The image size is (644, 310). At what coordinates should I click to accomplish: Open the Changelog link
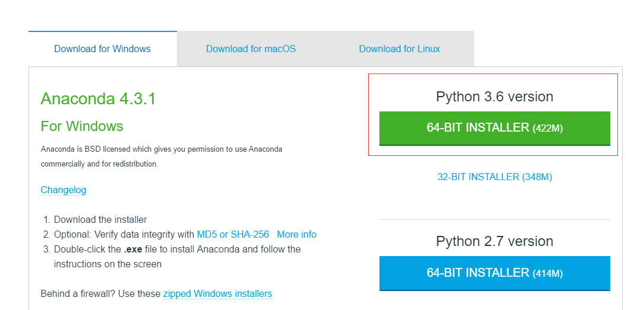tap(63, 190)
